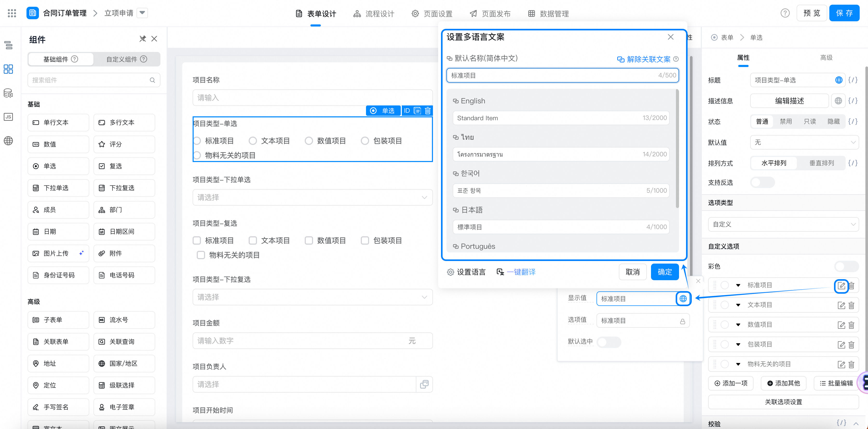The width and height of the screenshot is (868, 429).
Task: Click the trash icon on selected 单选 component
Action: [x=428, y=111]
